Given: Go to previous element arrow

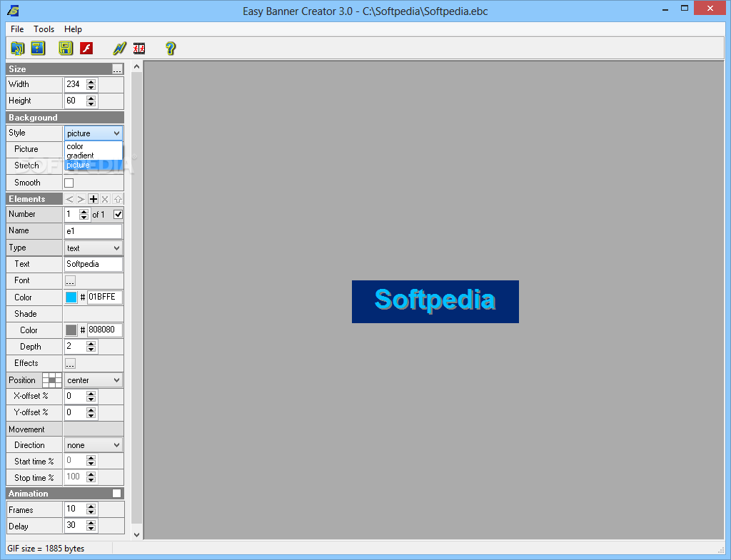Looking at the screenshot, I should [69, 199].
